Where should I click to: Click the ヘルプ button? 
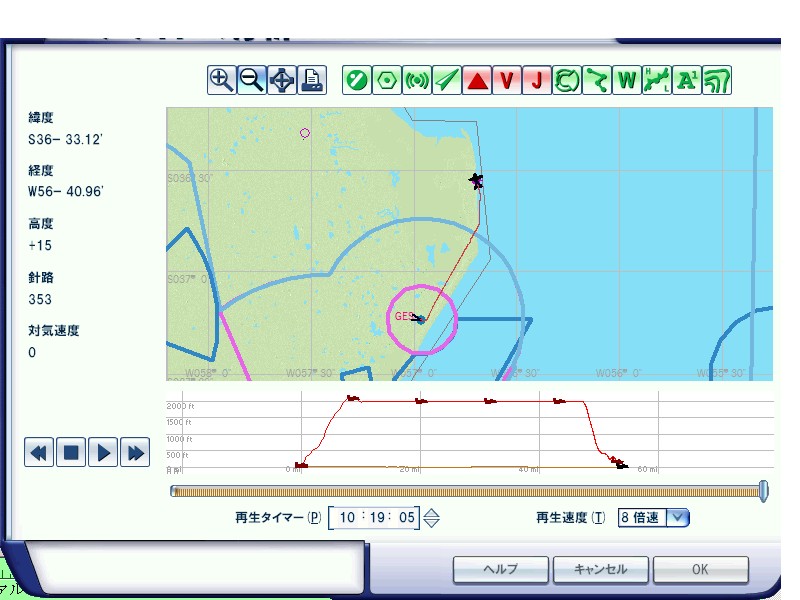(x=500, y=569)
